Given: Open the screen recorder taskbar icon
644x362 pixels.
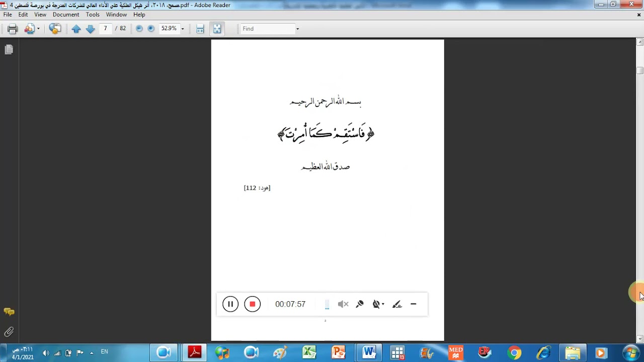Looking at the screenshot, I should (x=251, y=352).
